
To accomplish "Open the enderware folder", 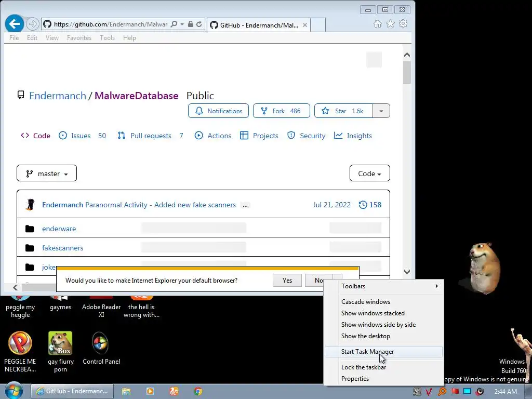I will click(x=59, y=229).
